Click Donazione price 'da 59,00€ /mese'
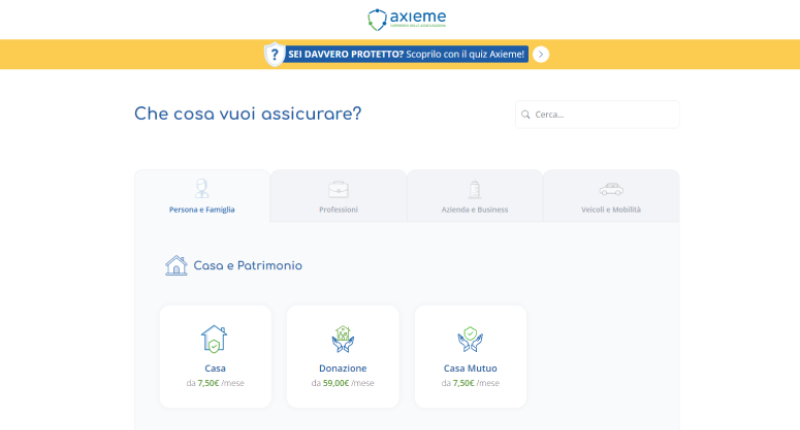This screenshot has width=800, height=430. [x=343, y=383]
